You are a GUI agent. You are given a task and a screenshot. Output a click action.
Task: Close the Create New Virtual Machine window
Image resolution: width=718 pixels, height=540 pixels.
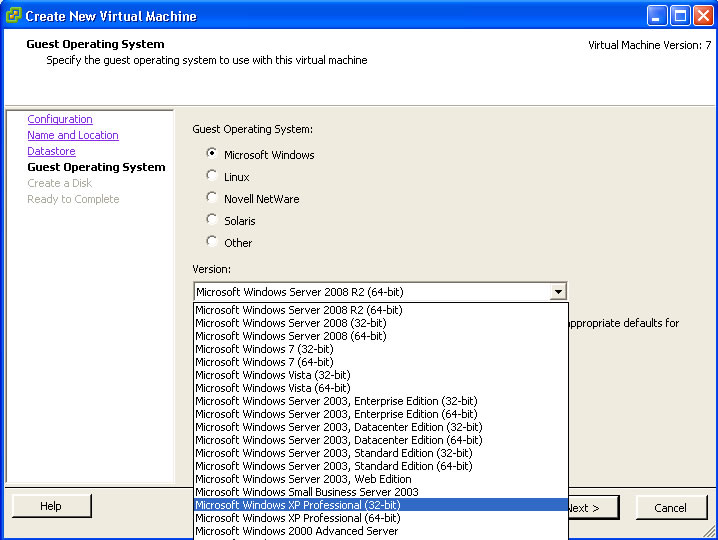(703, 16)
